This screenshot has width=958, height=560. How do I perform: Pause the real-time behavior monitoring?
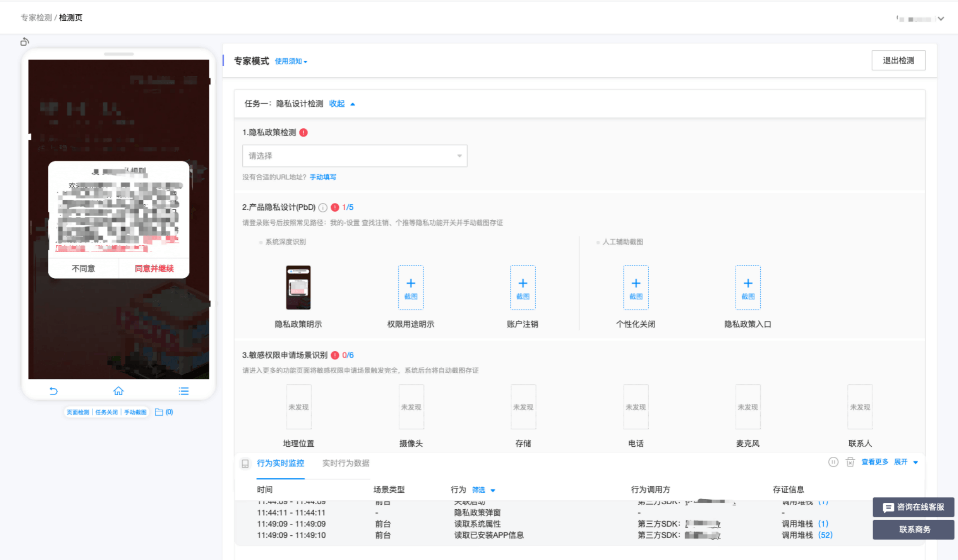pyautogui.click(x=833, y=462)
